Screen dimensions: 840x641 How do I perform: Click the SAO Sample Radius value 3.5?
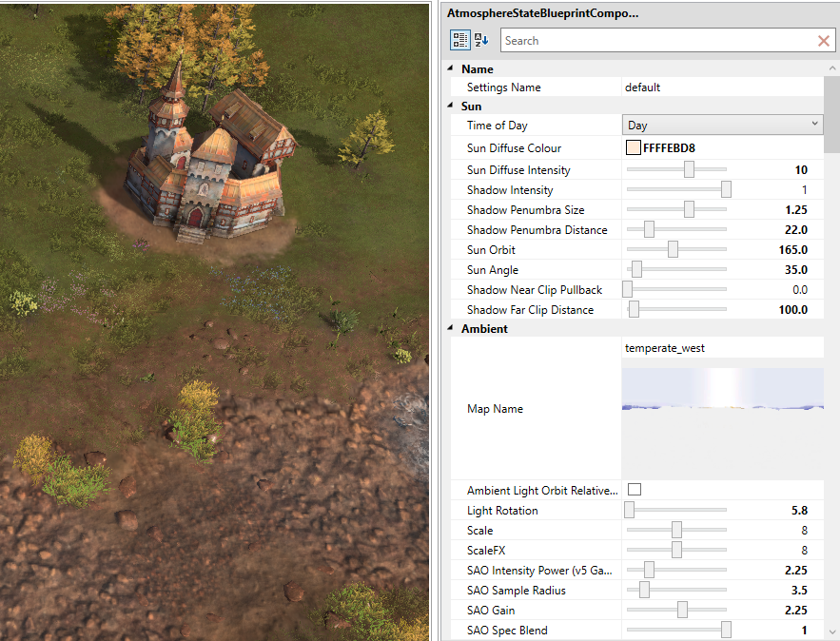(x=799, y=591)
